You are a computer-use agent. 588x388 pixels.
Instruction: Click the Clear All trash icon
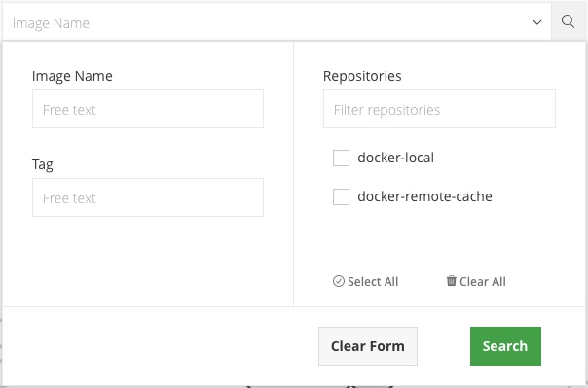click(451, 280)
